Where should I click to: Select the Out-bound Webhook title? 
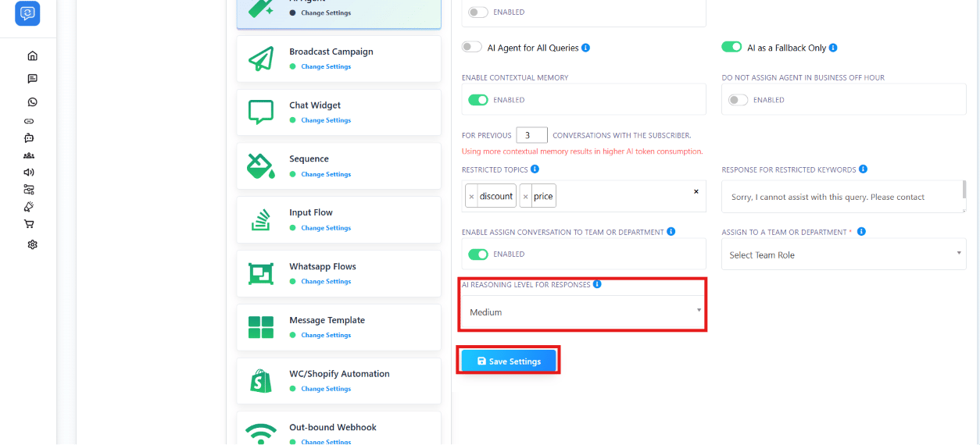[333, 427]
